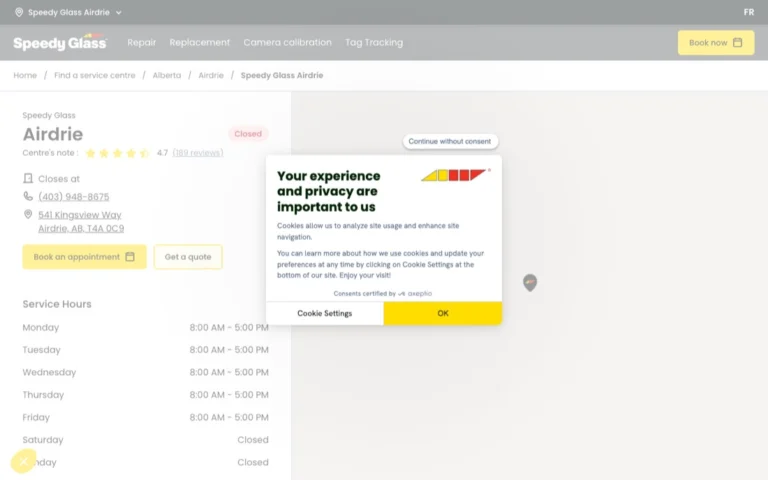This screenshot has height=480, width=768.
Task: Open Cookie Settings
Action: click(x=325, y=313)
